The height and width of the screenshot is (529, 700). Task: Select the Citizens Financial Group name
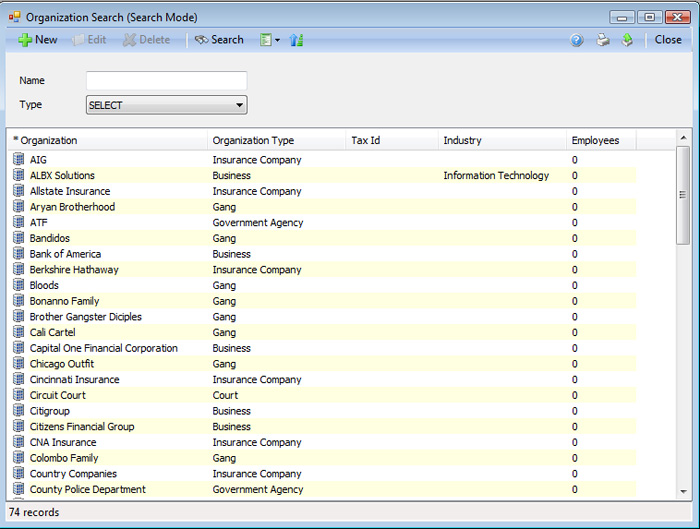tap(82, 427)
